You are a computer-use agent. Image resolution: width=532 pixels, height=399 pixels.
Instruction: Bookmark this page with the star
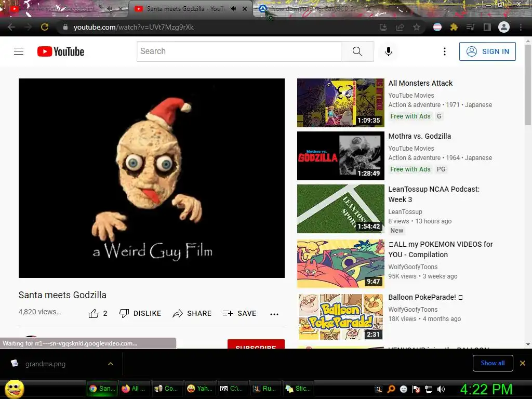tap(417, 27)
